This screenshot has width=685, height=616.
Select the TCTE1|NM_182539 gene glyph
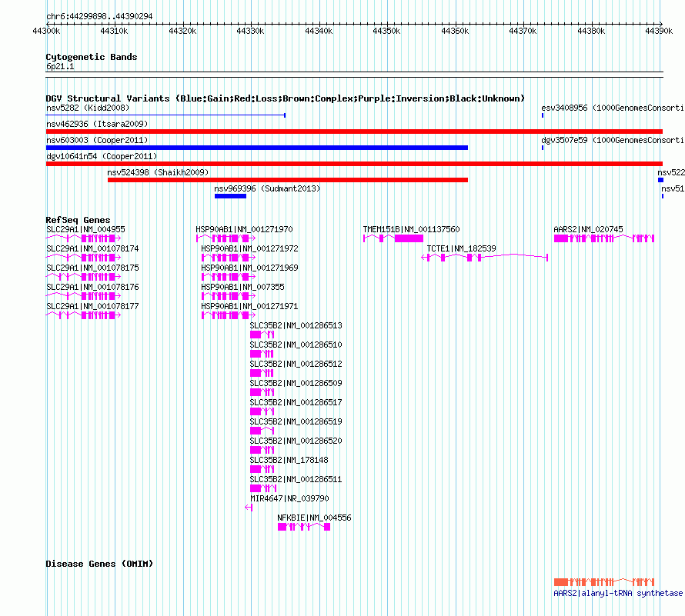point(484,258)
